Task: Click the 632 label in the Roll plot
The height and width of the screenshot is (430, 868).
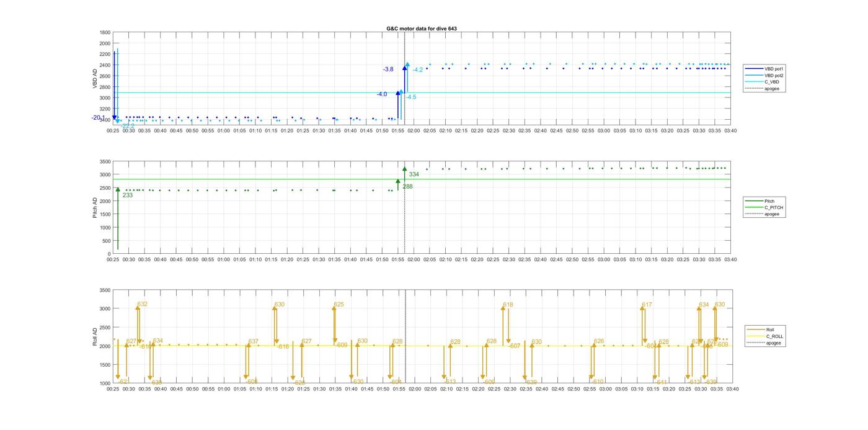Action: pos(143,304)
